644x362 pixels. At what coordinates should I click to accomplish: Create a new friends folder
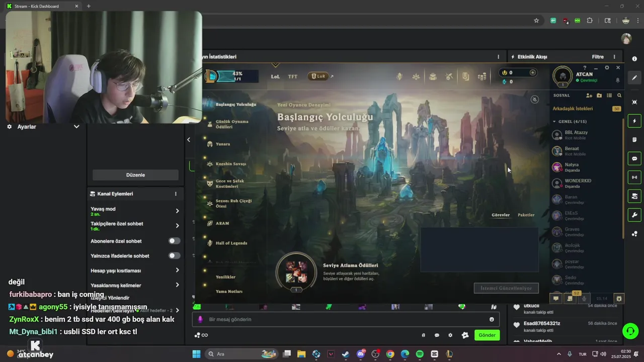click(599, 95)
